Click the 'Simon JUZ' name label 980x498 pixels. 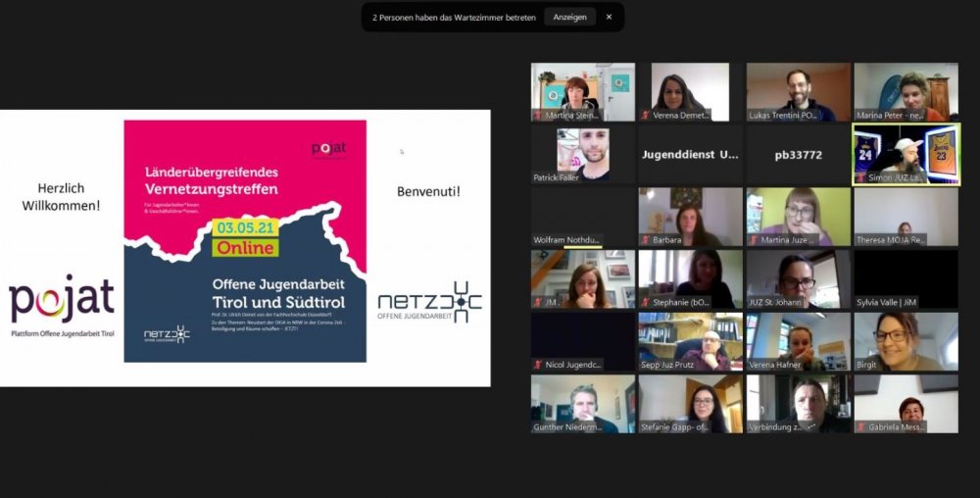click(x=895, y=178)
